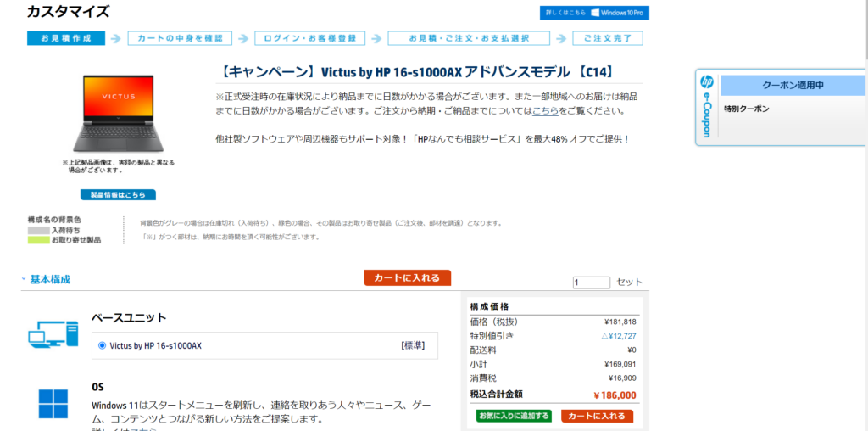The width and height of the screenshot is (868, 431).
Task: Open the こちら delivery info link
Action: 545,110
